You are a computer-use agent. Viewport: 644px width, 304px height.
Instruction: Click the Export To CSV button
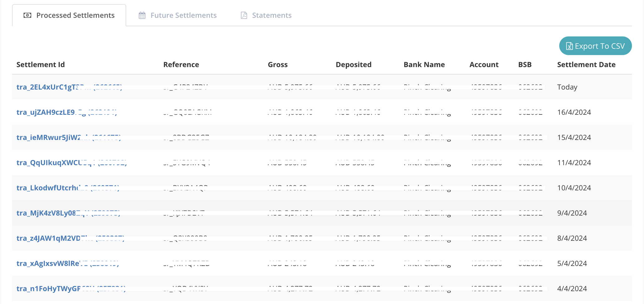coord(595,46)
